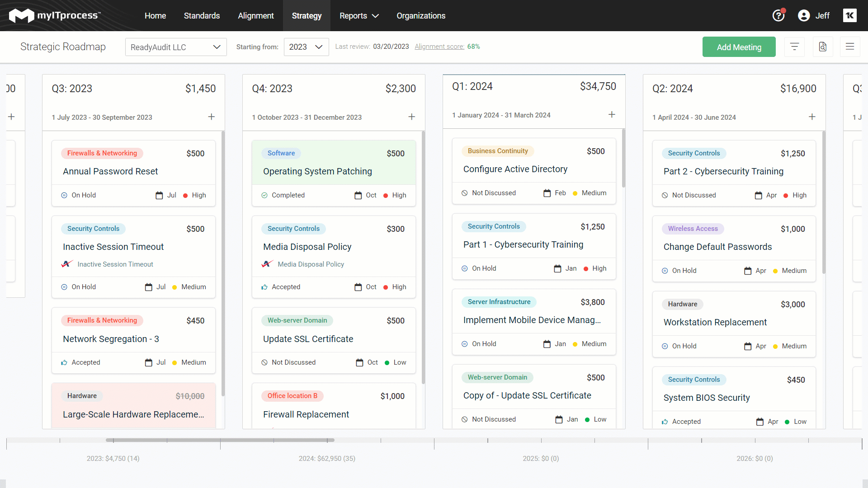
Task: Click calendar icon on Annual Password Reset card
Action: (x=159, y=195)
